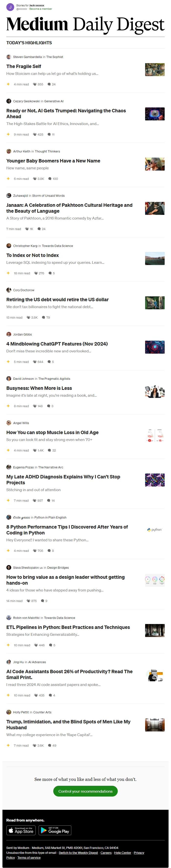Viewport: 171px width, 868px height.
Task: Open the Help Center footer link
Action: [123, 853]
